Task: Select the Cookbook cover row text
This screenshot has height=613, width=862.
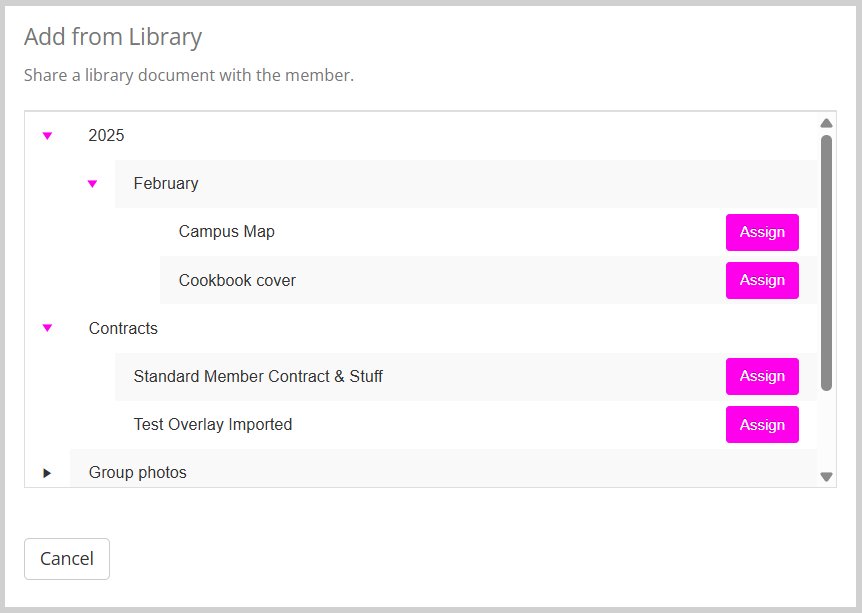Action: (237, 280)
